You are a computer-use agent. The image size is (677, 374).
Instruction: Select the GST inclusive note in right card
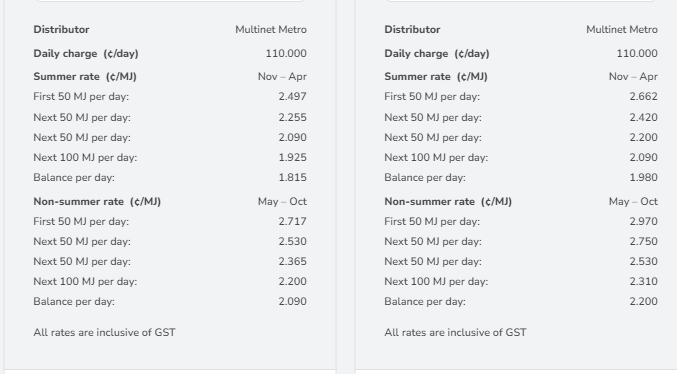click(x=455, y=333)
